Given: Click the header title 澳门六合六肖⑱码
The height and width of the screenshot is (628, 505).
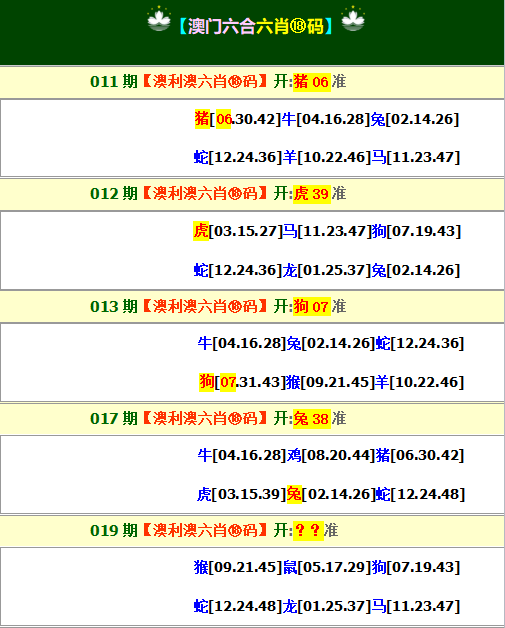Looking at the screenshot, I should pyautogui.click(x=256, y=26).
